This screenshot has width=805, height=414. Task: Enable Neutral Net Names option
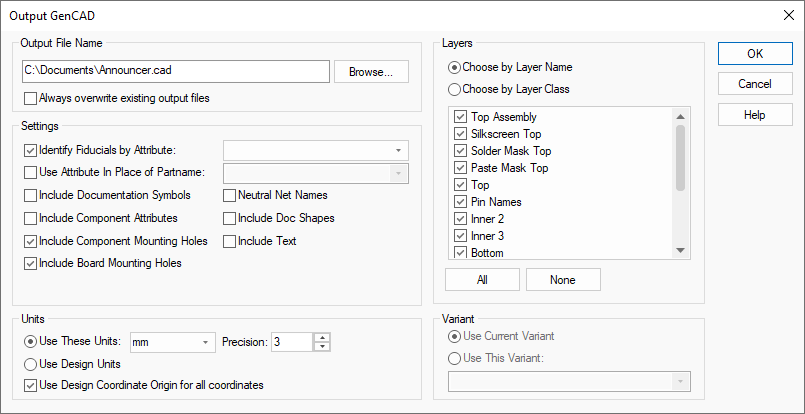tap(230, 195)
